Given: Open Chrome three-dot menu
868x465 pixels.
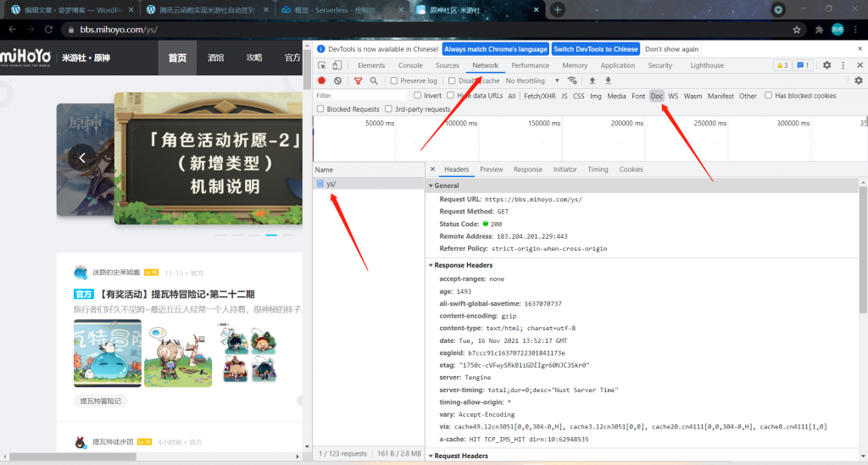Looking at the screenshot, I should (856, 30).
